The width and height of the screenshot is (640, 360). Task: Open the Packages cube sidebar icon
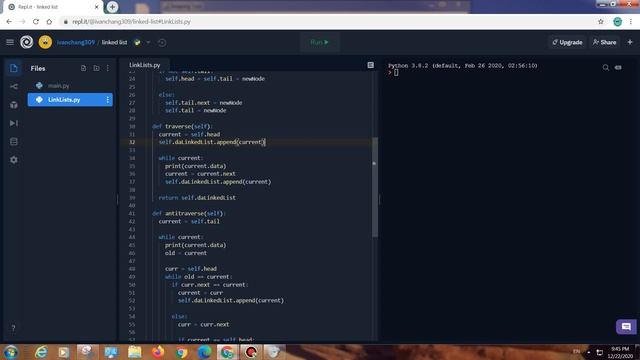pyautogui.click(x=13, y=105)
